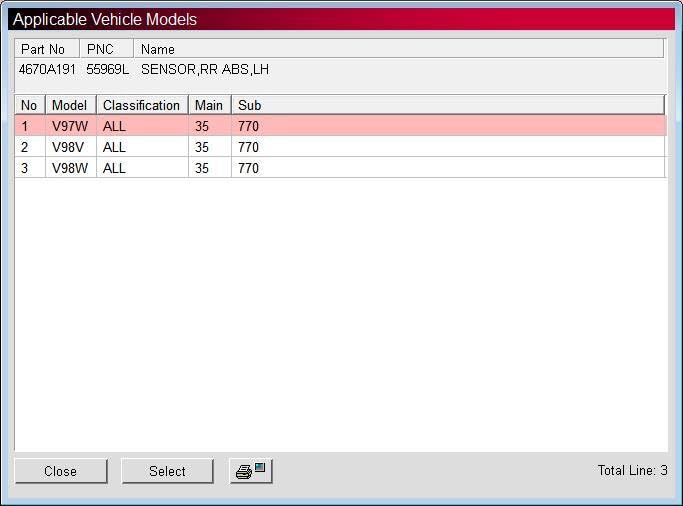
Task: Click the print icon button
Action: tap(251, 471)
